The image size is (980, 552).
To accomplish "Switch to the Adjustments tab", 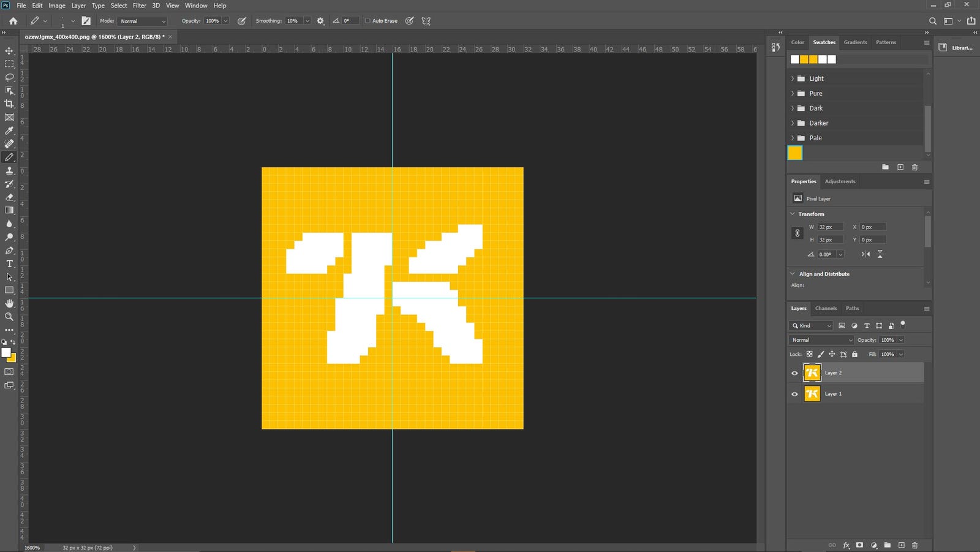I will coord(840,181).
